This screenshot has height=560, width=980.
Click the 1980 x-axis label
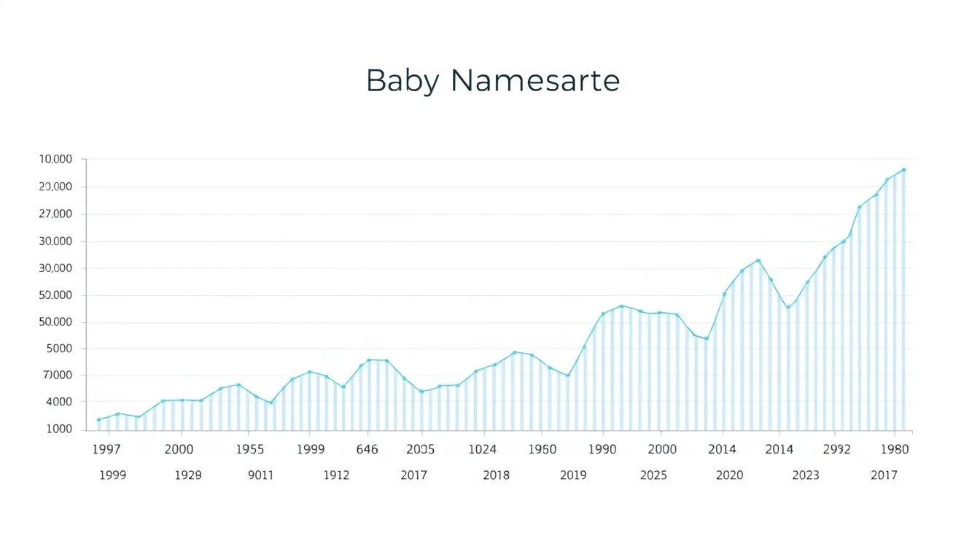coord(895,450)
